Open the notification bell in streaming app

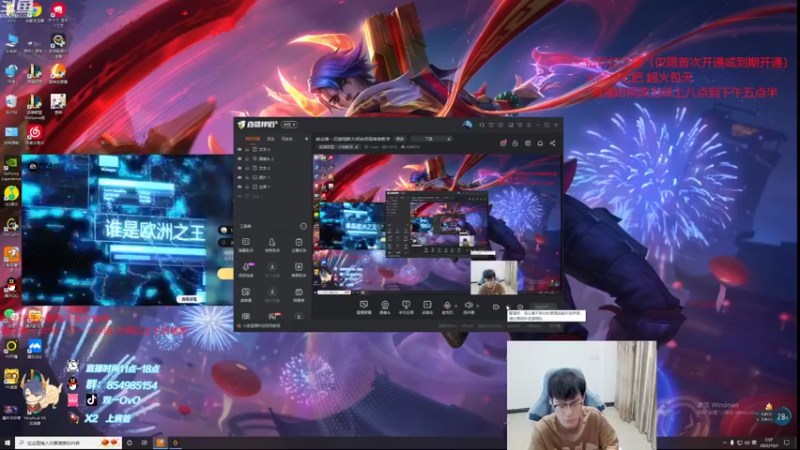pyautogui.click(x=540, y=143)
